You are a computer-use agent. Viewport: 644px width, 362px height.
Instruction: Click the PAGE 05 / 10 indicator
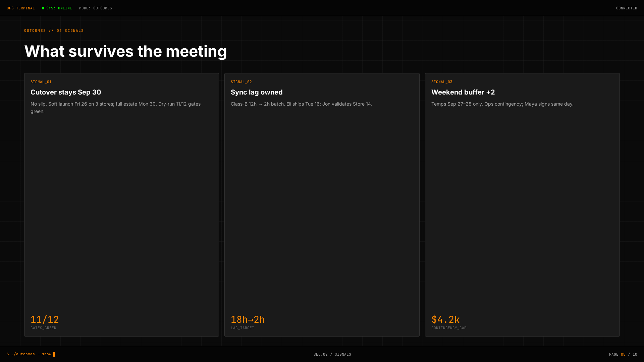[623, 355]
